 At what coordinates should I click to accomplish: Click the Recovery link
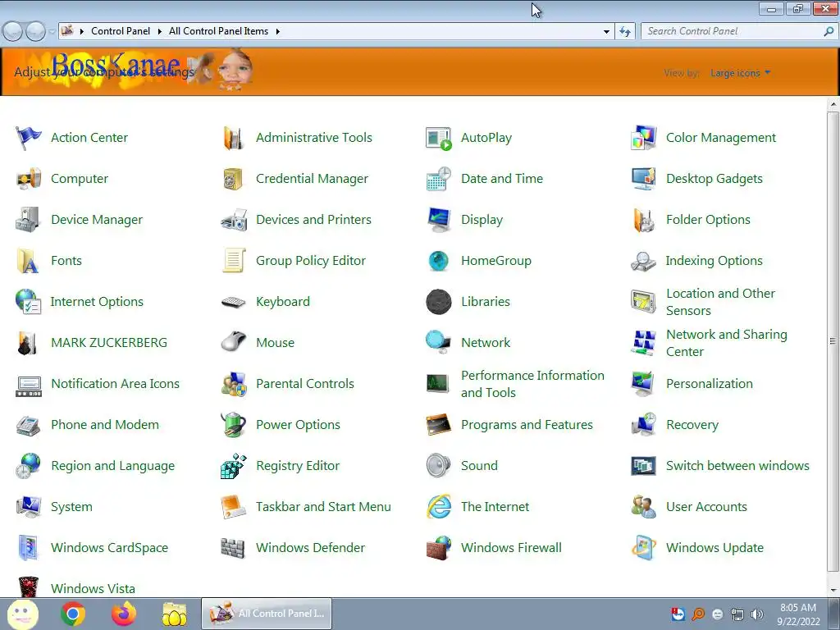click(692, 425)
